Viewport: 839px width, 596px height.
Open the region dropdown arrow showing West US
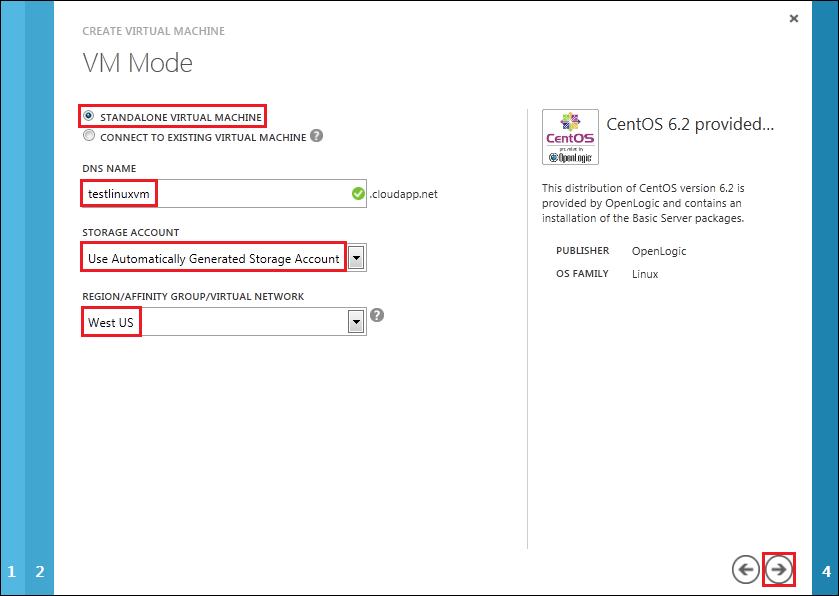355,322
